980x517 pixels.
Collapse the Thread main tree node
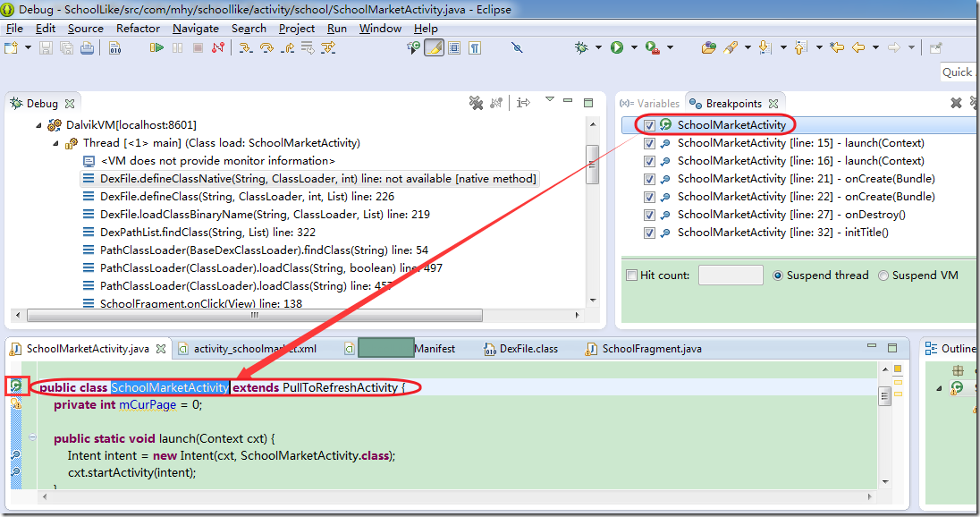point(55,143)
